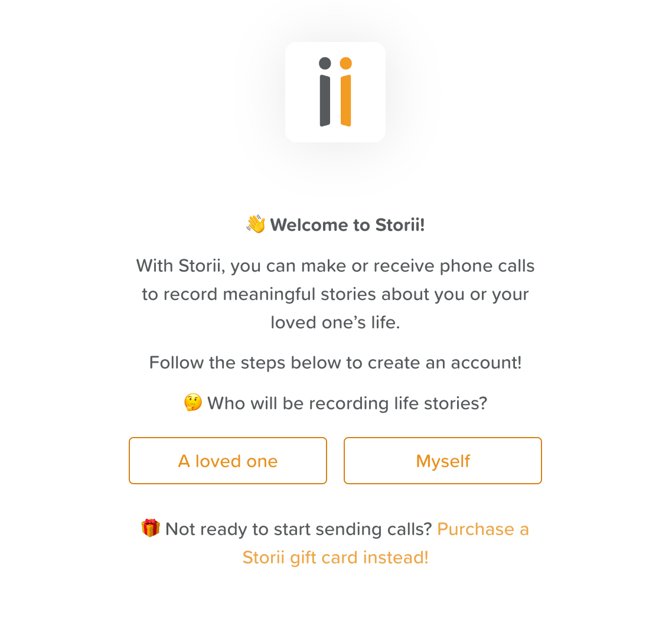Viewport: 672px width, 626px height.
Task: Click the words "create an account!"
Action: coord(445,362)
